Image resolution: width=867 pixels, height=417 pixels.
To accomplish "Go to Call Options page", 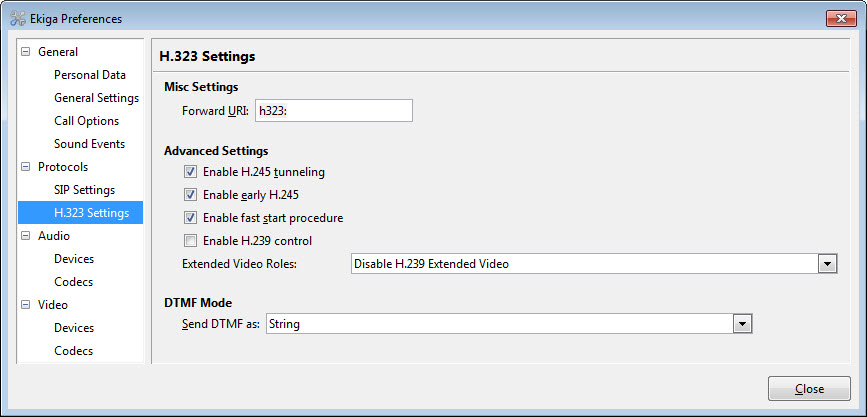I will tap(86, 121).
